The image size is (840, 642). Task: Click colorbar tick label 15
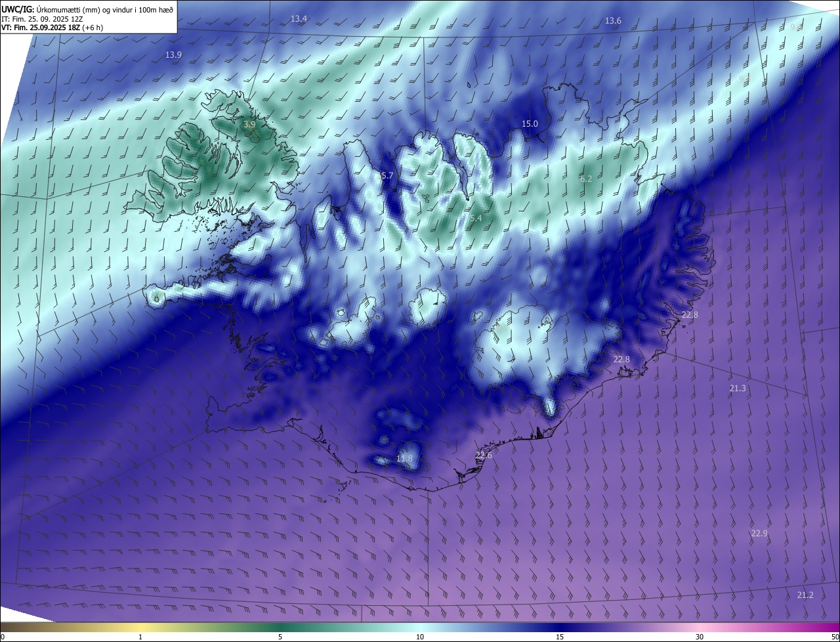pyautogui.click(x=559, y=637)
